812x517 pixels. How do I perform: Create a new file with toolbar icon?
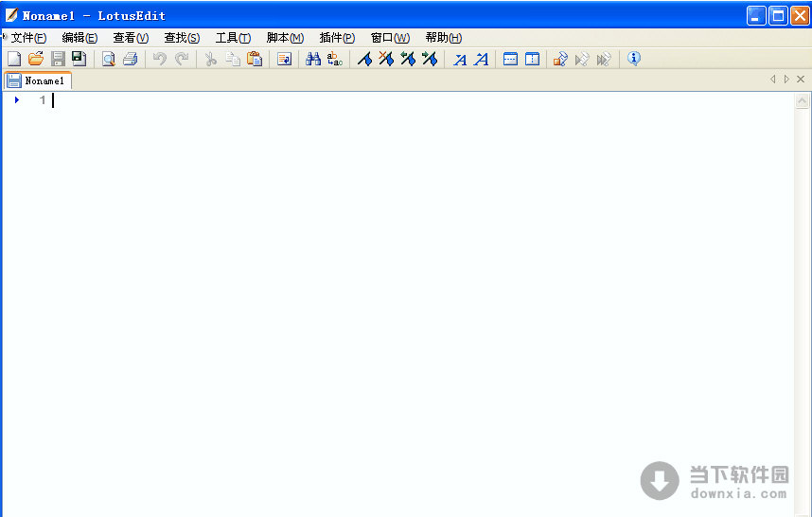tap(14, 59)
